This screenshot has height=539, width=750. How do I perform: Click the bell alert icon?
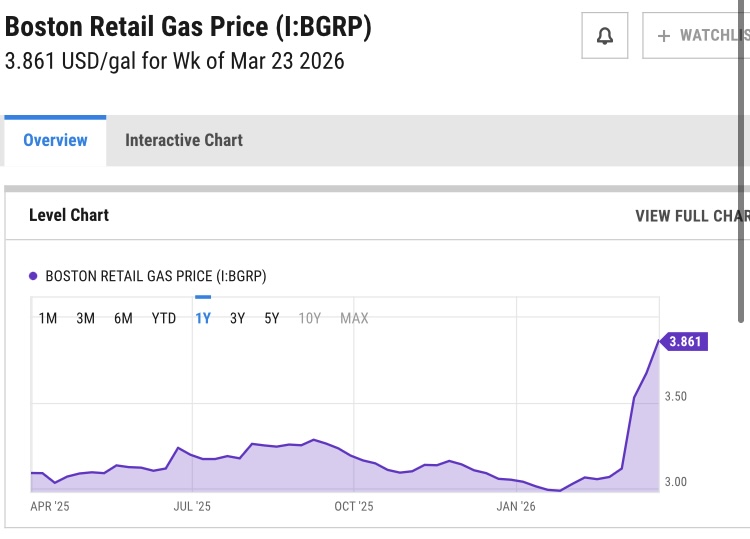click(604, 37)
